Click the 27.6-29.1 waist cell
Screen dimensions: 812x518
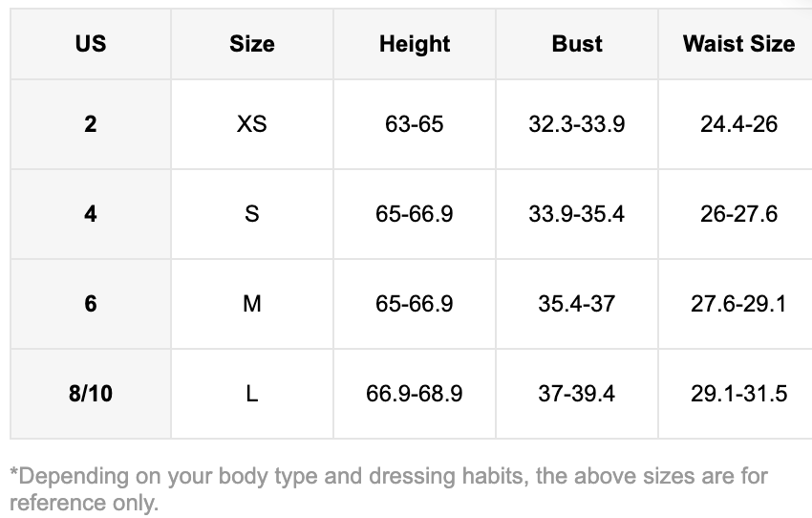[738, 304]
